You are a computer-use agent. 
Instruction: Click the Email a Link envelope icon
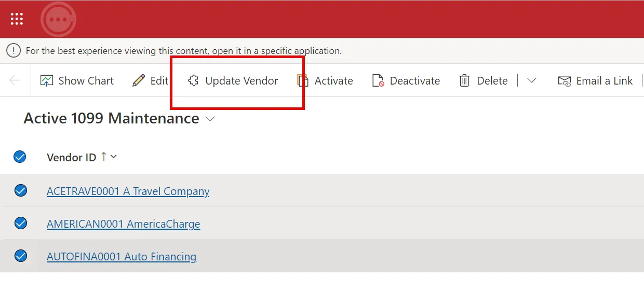click(565, 81)
